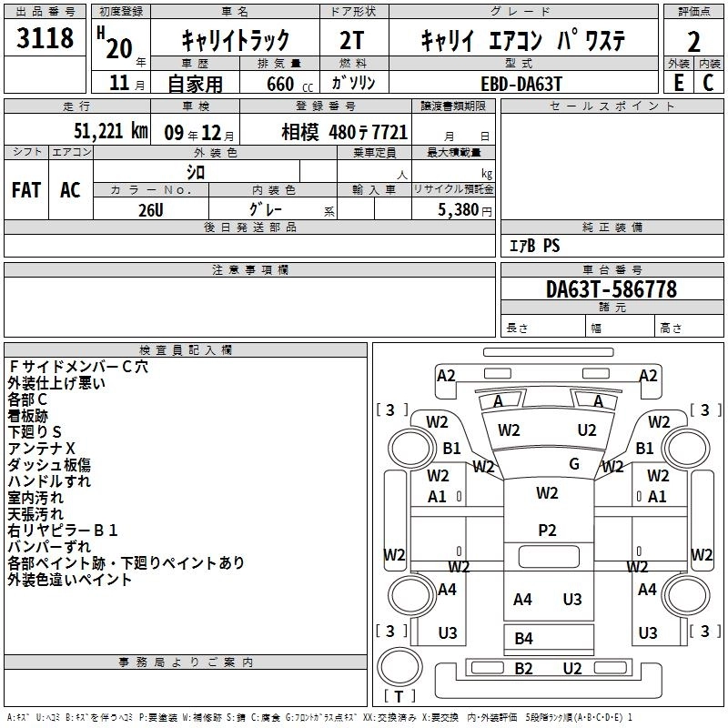Click the 検査員記入欄 header

186,350
